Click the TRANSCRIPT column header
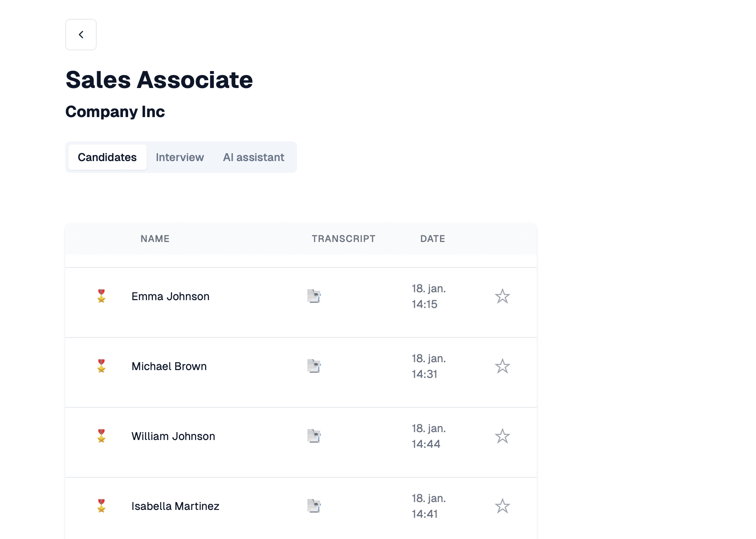The height and width of the screenshot is (539, 756). click(343, 238)
